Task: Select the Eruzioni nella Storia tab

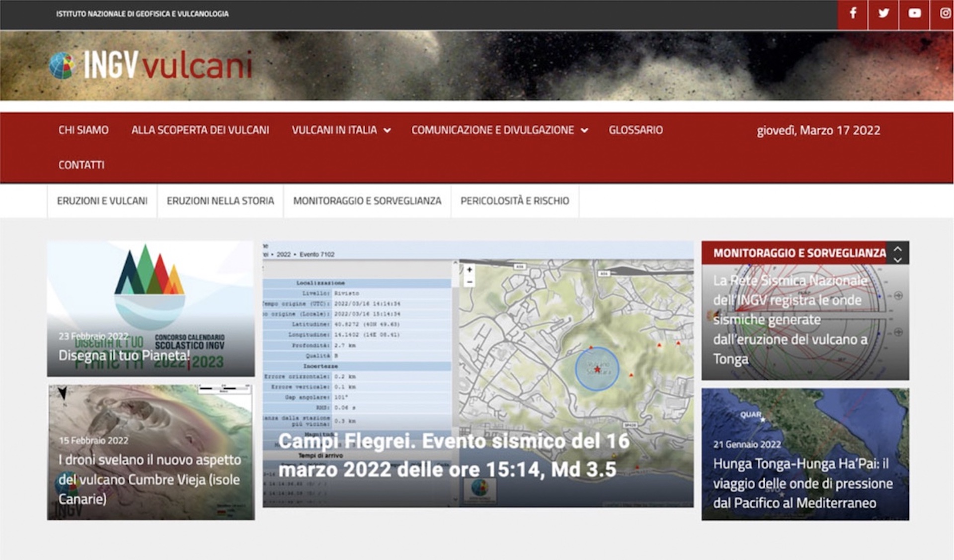Action: pyautogui.click(x=221, y=201)
